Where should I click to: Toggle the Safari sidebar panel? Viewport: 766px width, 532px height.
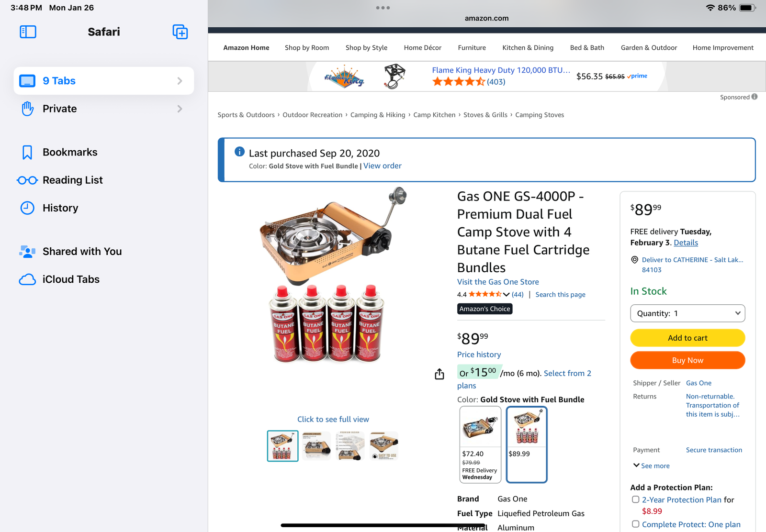point(28,32)
